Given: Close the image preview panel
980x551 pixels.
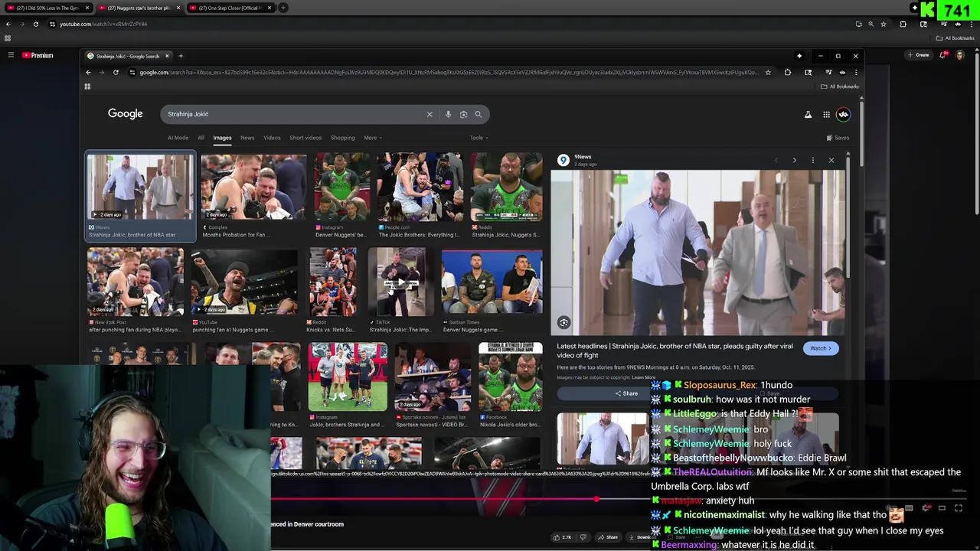Looking at the screenshot, I should [x=831, y=160].
